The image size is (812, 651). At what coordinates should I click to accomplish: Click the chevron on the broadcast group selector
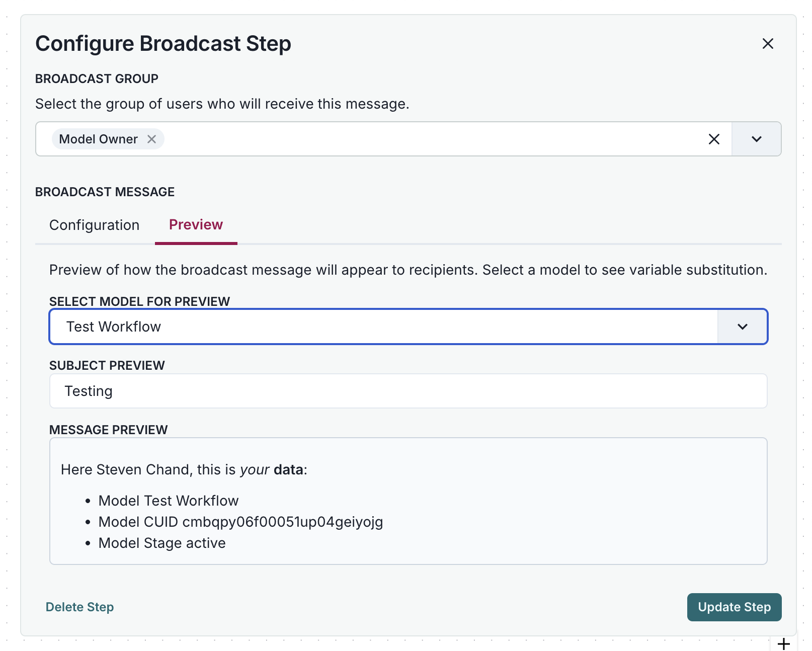point(755,139)
